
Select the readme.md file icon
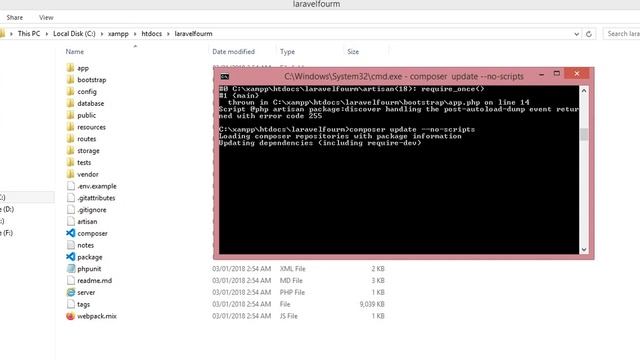pyautogui.click(x=71, y=280)
